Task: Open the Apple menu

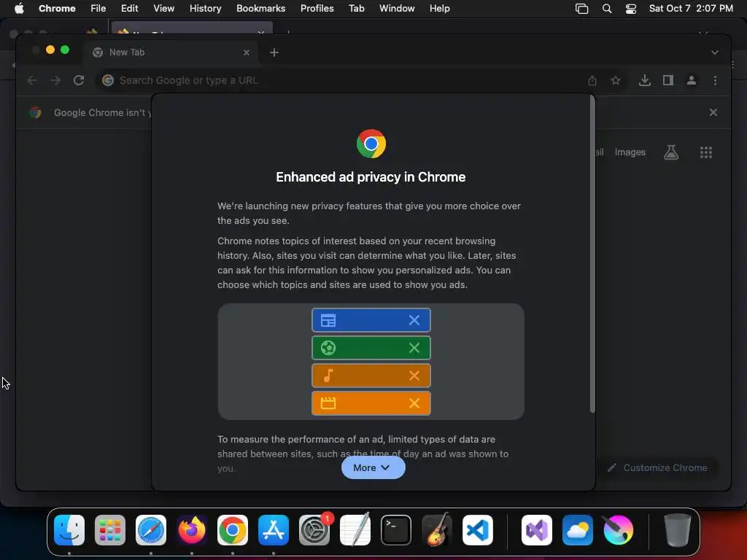Action: tap(19, 9)
